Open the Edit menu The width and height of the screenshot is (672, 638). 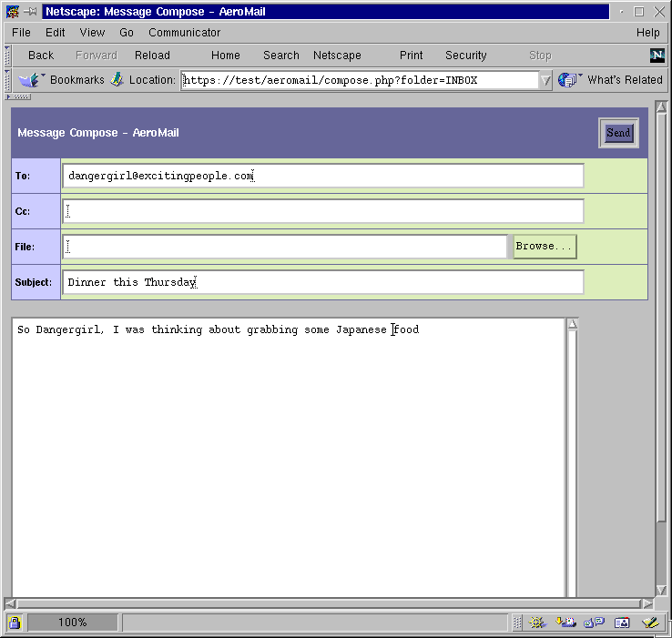[x=56, y=33]
